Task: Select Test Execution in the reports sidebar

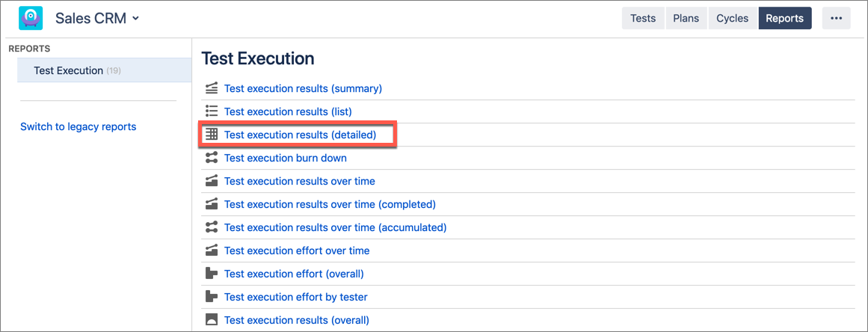Action: (x=69, y=70)
